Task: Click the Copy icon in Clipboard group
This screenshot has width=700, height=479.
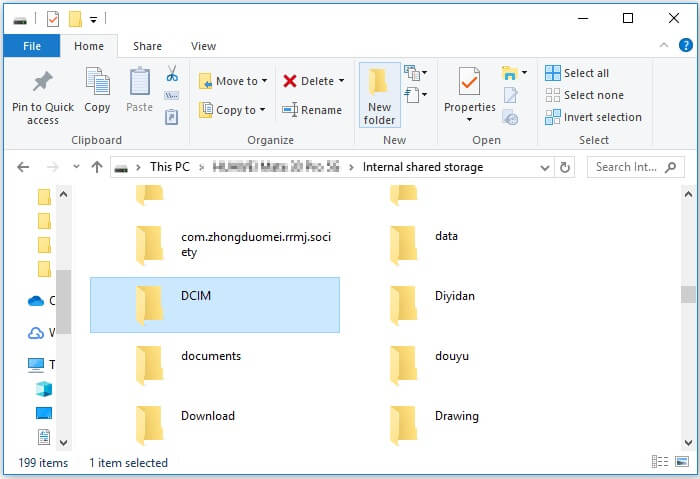Action: coord(97,82)
